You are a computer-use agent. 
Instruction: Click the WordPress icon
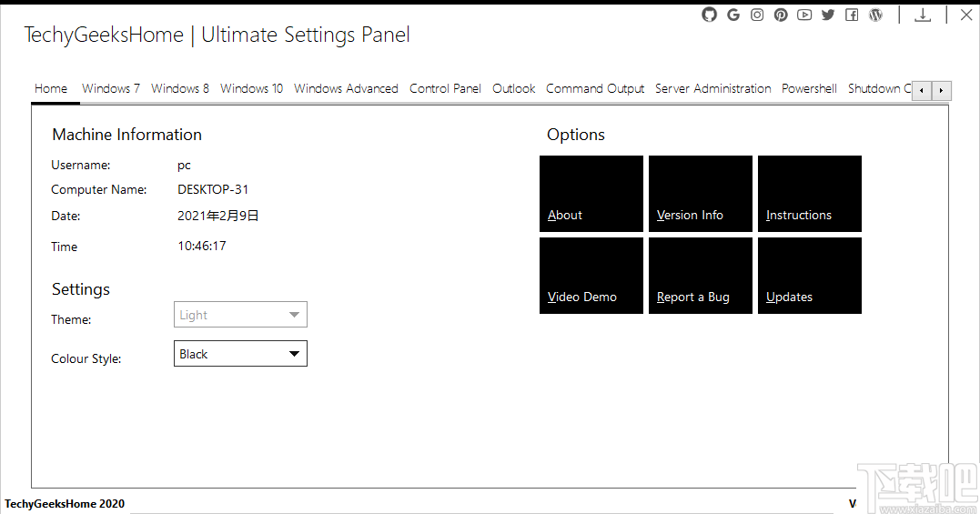(875, 15)
